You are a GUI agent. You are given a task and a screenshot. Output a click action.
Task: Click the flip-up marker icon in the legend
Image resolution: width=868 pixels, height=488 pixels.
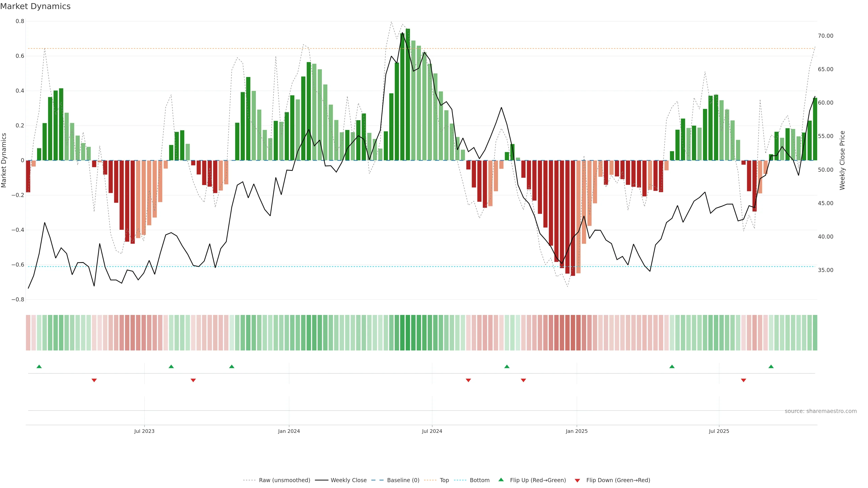[x=501, y=480]
